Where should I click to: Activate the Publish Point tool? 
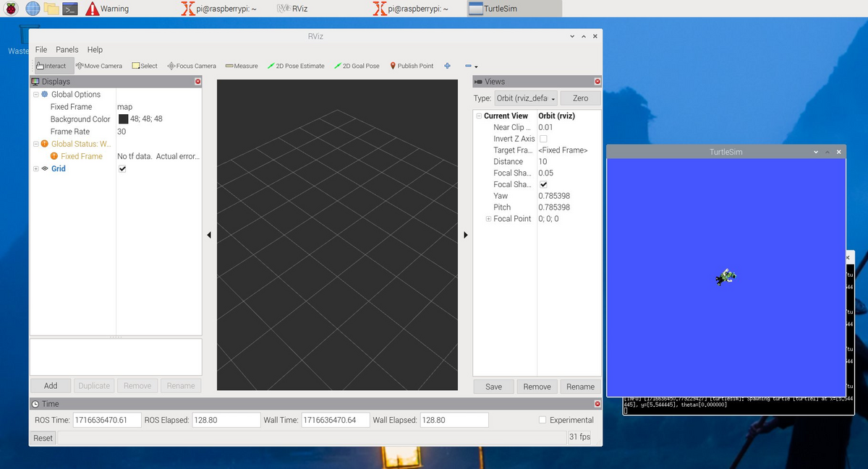(x=412, y=66)
